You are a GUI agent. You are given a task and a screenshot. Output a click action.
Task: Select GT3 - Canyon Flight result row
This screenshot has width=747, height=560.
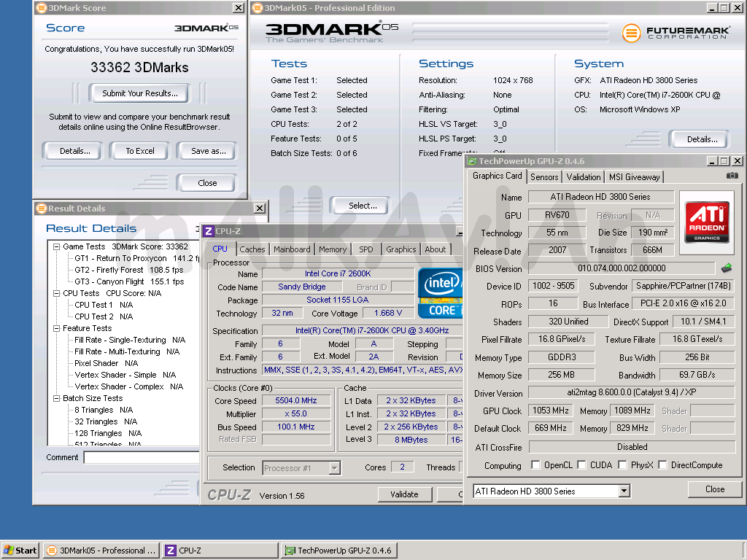(129, 281)
